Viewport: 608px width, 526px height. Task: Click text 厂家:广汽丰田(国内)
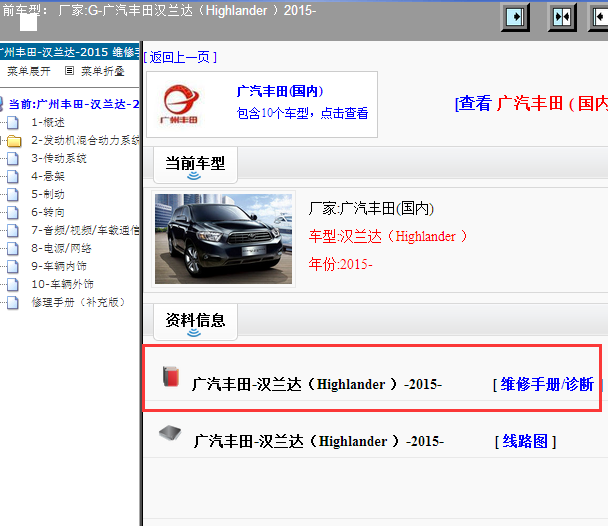371,209
